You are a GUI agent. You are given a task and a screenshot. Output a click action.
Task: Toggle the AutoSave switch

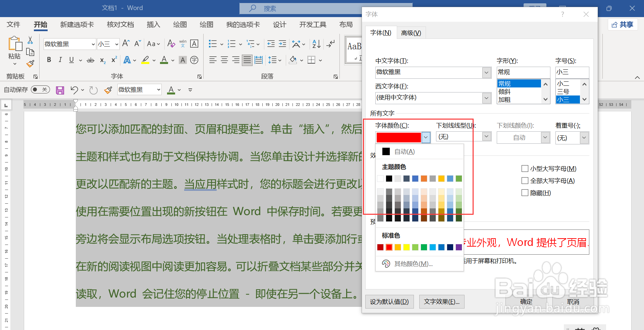point(40,89)
